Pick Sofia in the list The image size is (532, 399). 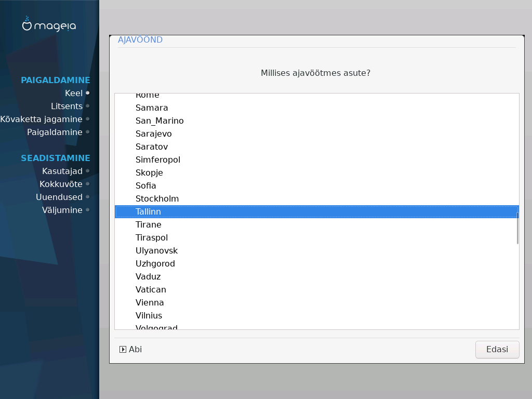coord(145,186)
